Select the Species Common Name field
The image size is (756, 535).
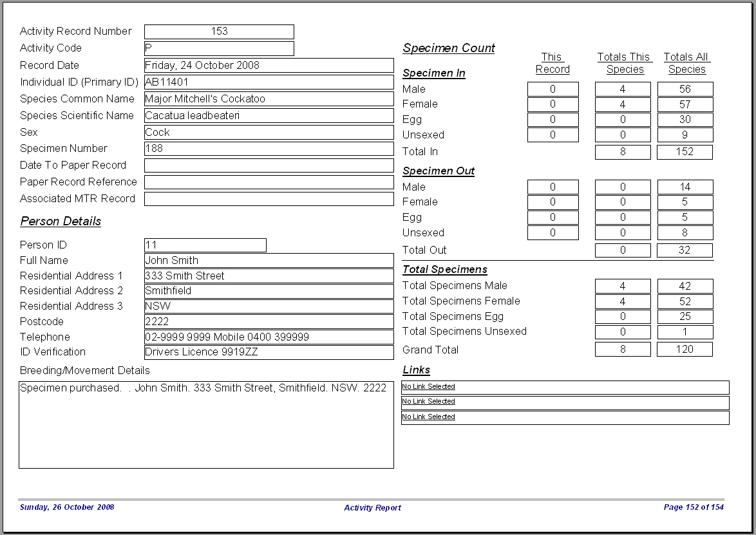pos(269,99)
